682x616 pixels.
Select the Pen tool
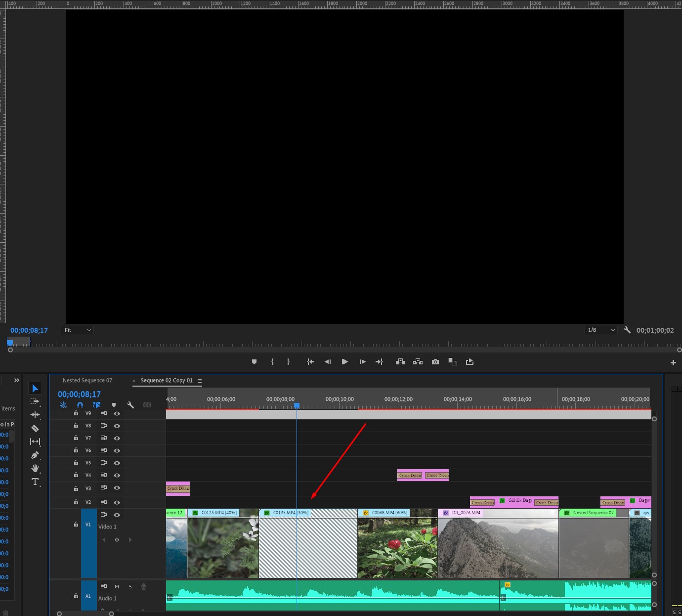point(35,455)
